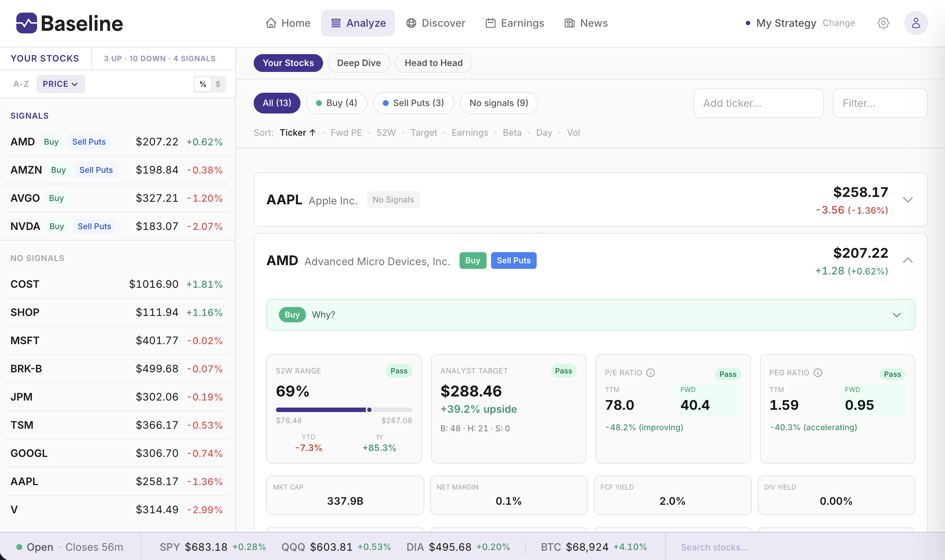Click the Buy badge next to NVDA
The height and width of the screenshot is (560, 945).
pos(56,226)
